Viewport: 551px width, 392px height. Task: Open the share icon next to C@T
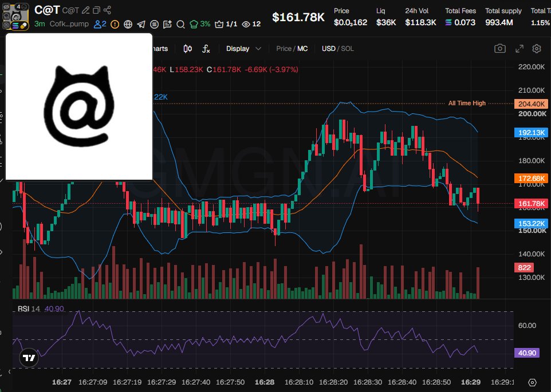click(x=107, y=10)
